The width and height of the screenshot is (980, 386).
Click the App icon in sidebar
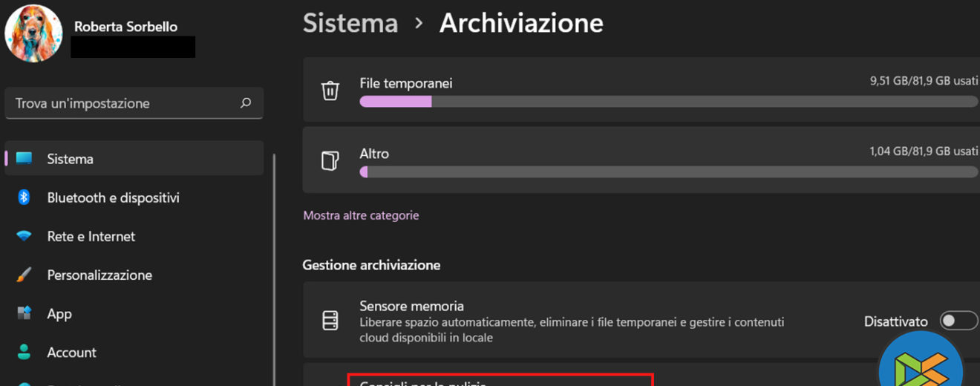pos(24,313)
